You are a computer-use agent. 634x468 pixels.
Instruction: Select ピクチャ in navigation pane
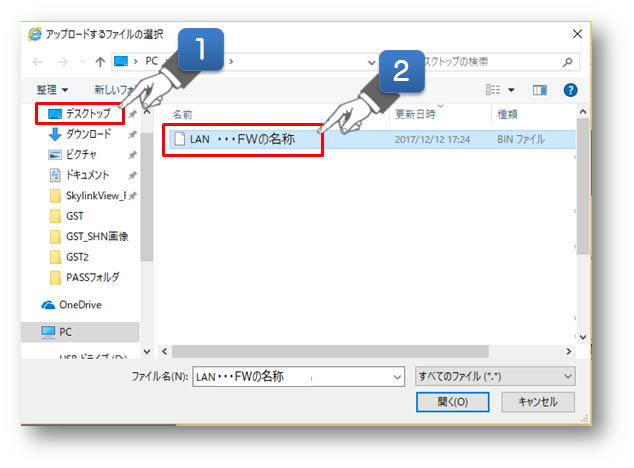[81, 155]
